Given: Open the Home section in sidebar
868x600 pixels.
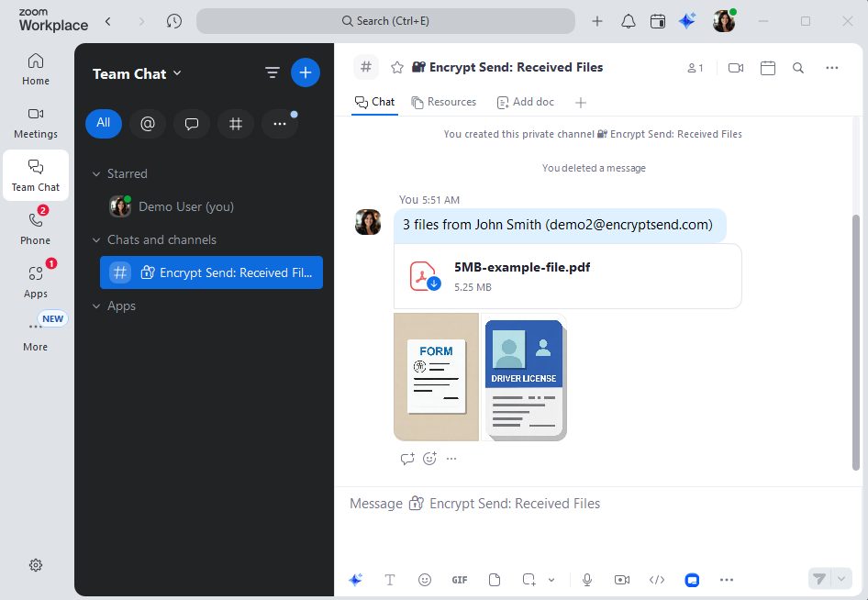Looking at the screenshot, I should (x=36, y=69).
